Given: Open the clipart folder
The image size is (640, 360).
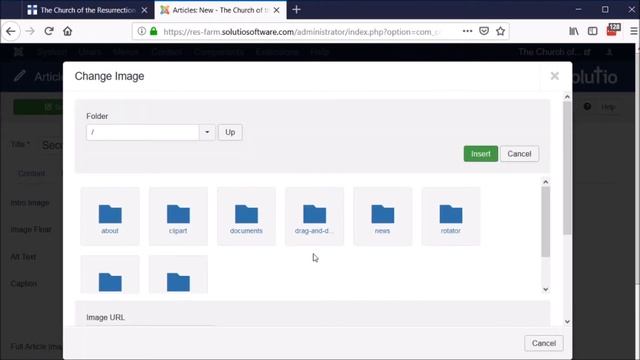Looking at the screenshot, I should (x=178, y=217).
